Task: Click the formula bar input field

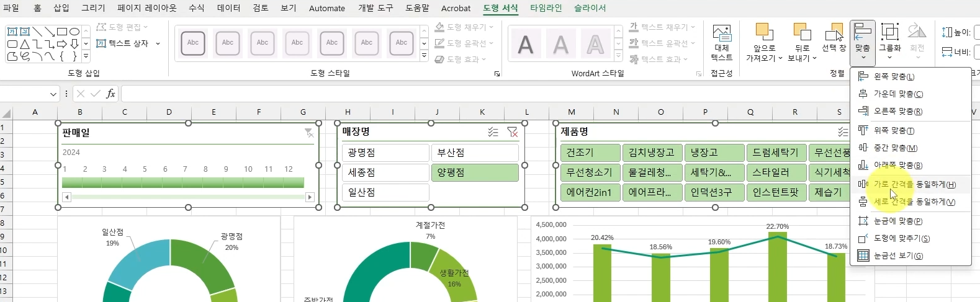Action: (x=549, y=94)
